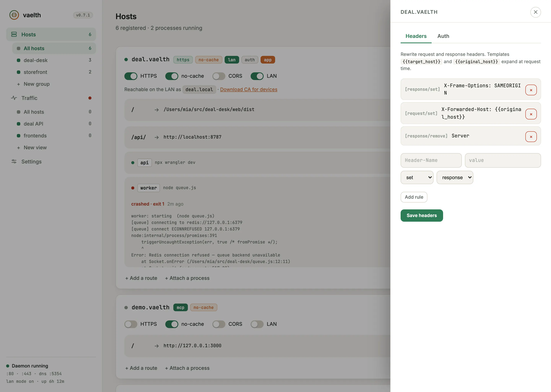Click the arrow icon on /api/ route

coord(156,137)
